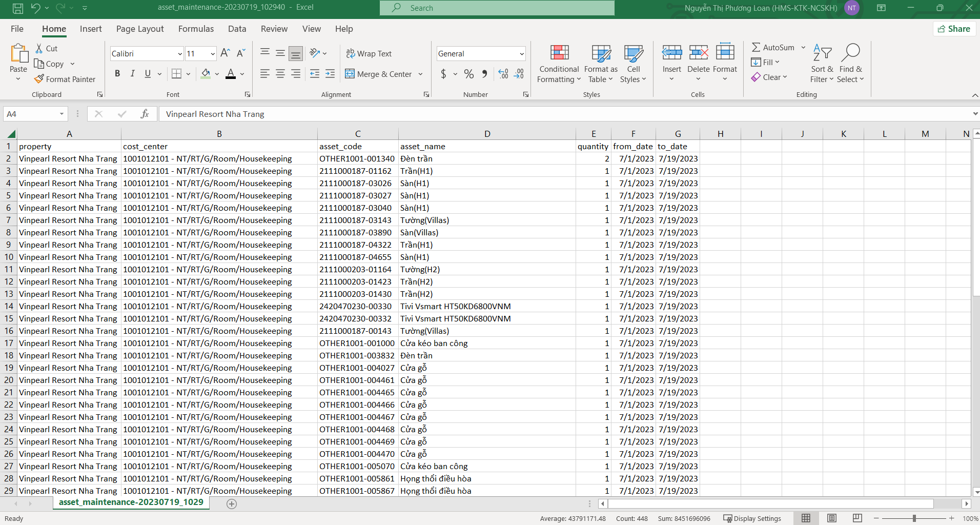
Task: Switch to the Page Layout tab
Action: point(140,29)
